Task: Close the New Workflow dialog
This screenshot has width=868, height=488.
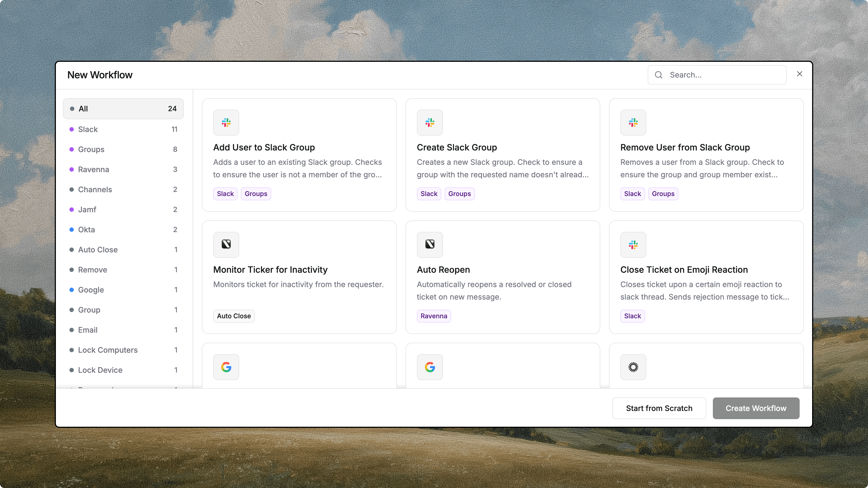Action: pos(799,74)
